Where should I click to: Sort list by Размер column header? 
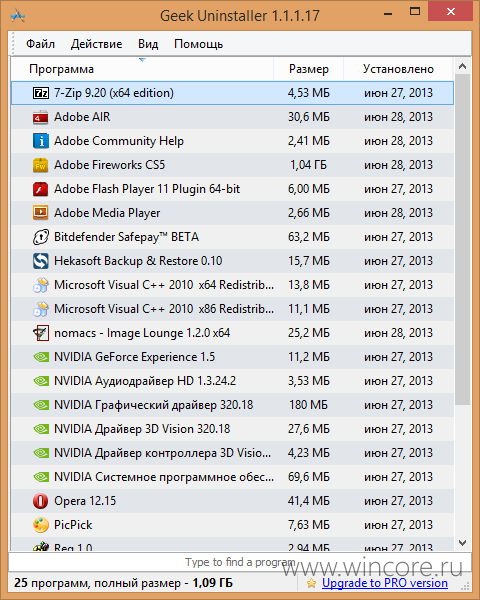(x=309, y=69)
